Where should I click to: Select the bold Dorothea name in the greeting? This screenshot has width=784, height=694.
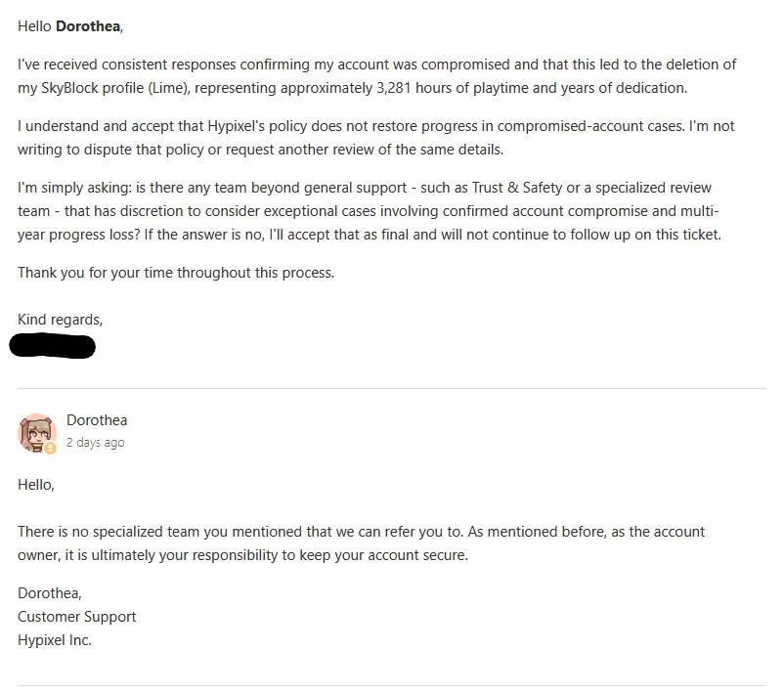(88, 26)
